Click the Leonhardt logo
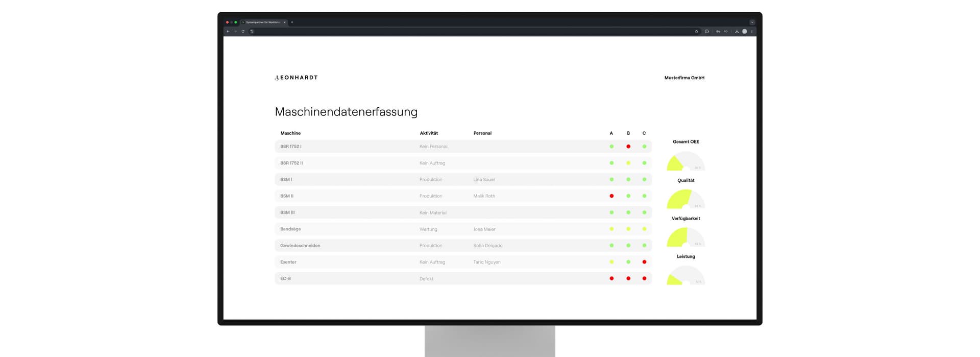Image resolution: width=980 pixels, height=357 pixels. [x=296, y=78]
